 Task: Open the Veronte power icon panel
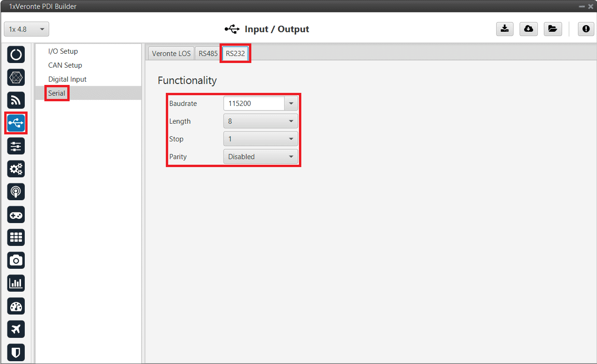[16, 55]
